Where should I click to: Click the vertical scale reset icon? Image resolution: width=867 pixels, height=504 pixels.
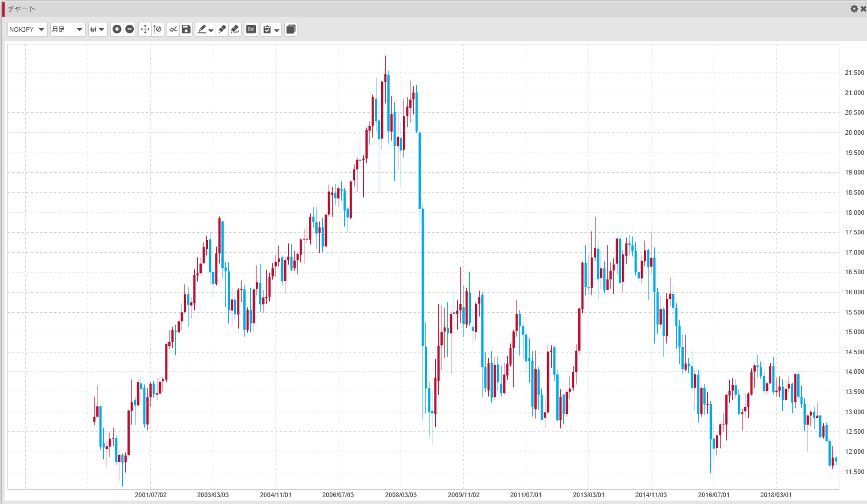tap(158, 29)
